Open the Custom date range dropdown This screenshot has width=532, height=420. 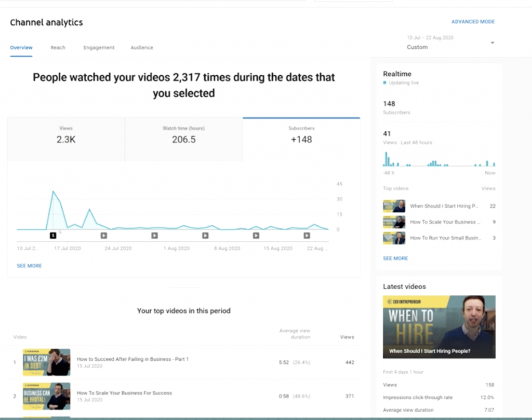(450, 43)
